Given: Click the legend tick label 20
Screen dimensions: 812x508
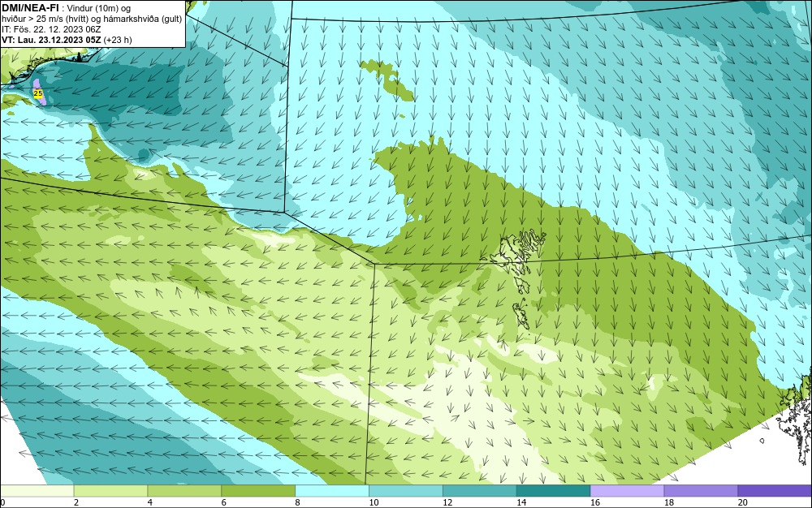Looking at the screenshot, I should [743, 502].
